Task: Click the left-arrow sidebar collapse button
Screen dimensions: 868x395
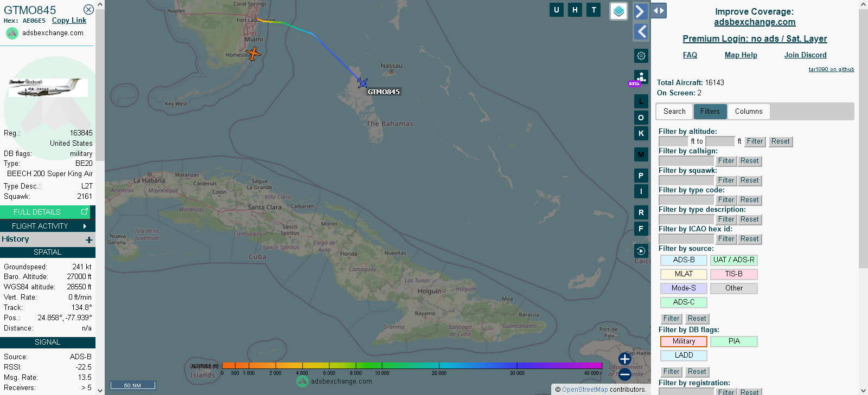Action: pos(641,32)
